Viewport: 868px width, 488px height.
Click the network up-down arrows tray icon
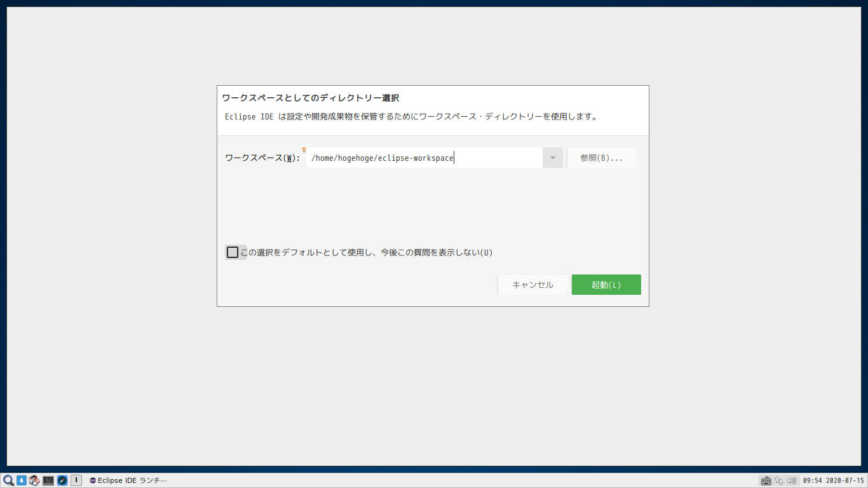click(779, 481)
